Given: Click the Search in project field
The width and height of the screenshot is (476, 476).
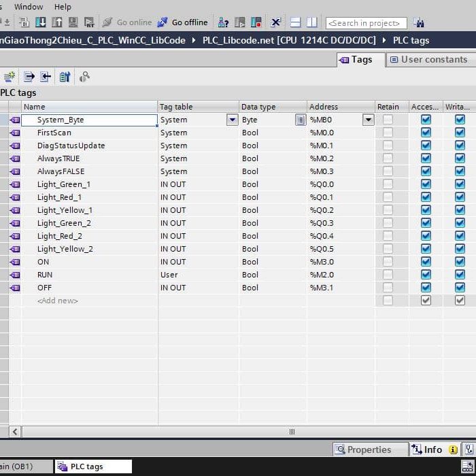Looking at the screenshot, I should 366,23.
